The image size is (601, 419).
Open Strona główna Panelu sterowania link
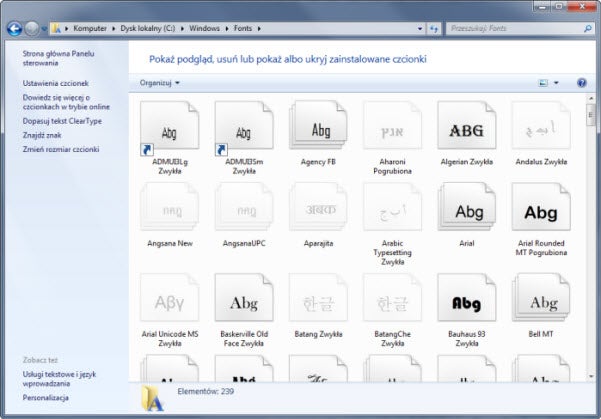click(58, 58)
